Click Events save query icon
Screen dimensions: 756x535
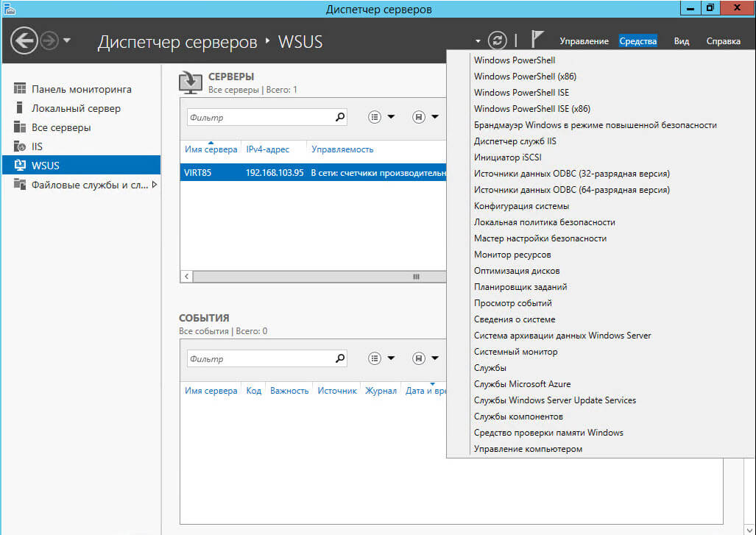pos(419,358)
